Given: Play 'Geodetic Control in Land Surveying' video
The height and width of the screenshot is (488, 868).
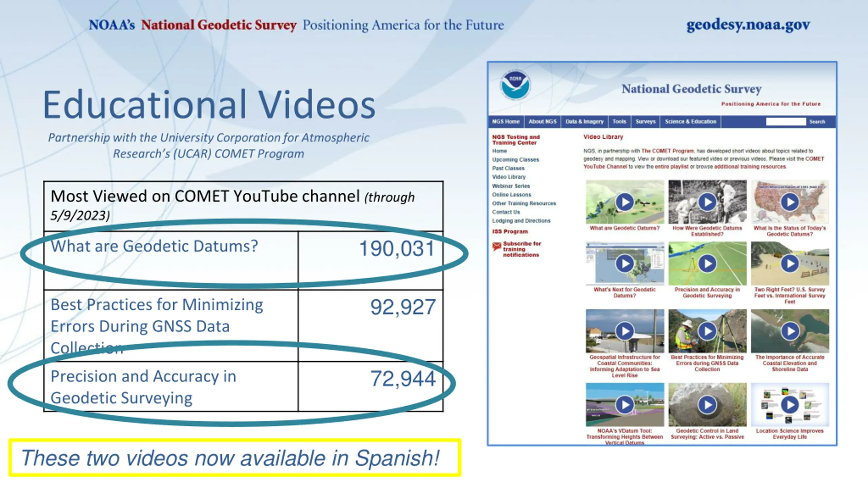Looking at the screenshot, I should click(x=707, y=405).
